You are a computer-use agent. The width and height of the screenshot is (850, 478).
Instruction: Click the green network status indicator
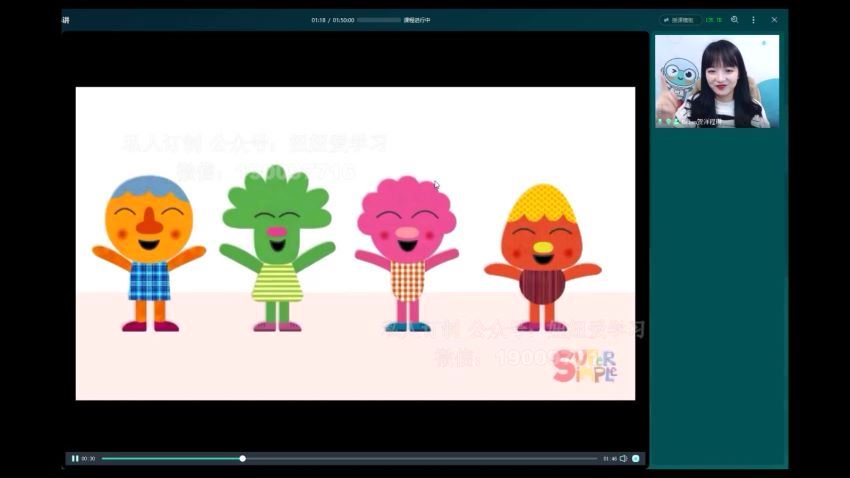(714, 20)
